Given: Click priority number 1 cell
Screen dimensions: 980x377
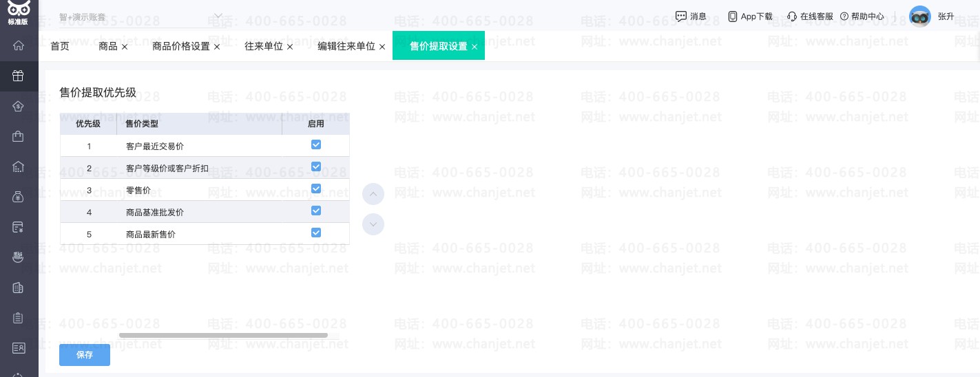Looking at the screenshot, I should [x=89, y=146].
